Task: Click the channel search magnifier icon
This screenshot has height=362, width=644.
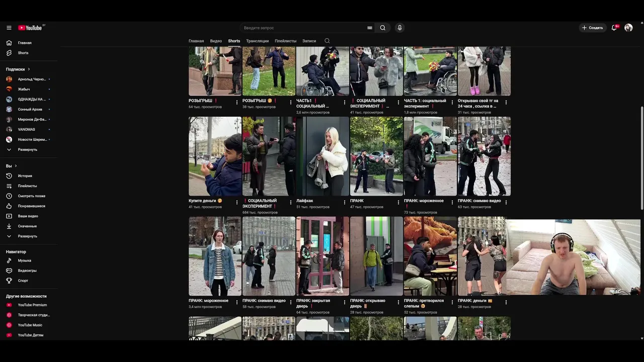Action: pyautogui.click(x=327, y=41)
